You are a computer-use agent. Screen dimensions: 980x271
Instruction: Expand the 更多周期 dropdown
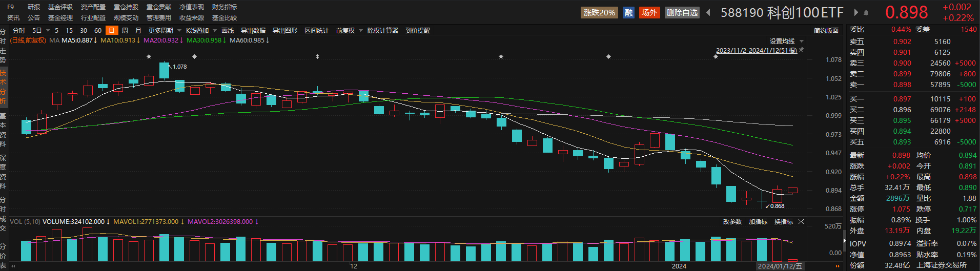click(165, 31)
